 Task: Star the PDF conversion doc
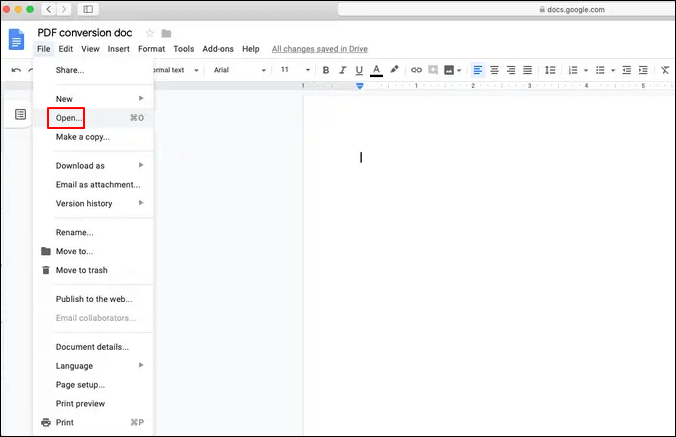[150, 33]
